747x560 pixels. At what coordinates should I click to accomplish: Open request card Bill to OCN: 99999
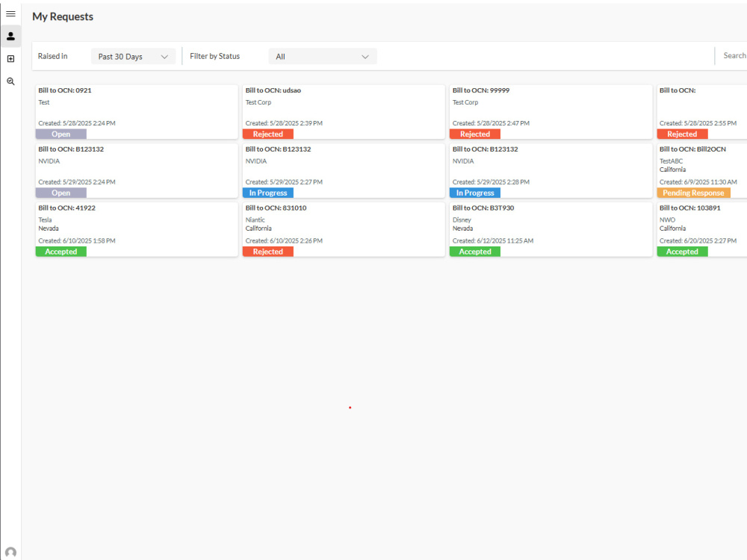[551, 112]
